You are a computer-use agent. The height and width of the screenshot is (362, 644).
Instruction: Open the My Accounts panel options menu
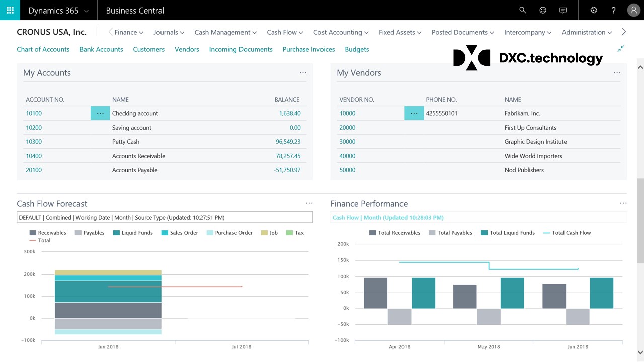[303, 73]
